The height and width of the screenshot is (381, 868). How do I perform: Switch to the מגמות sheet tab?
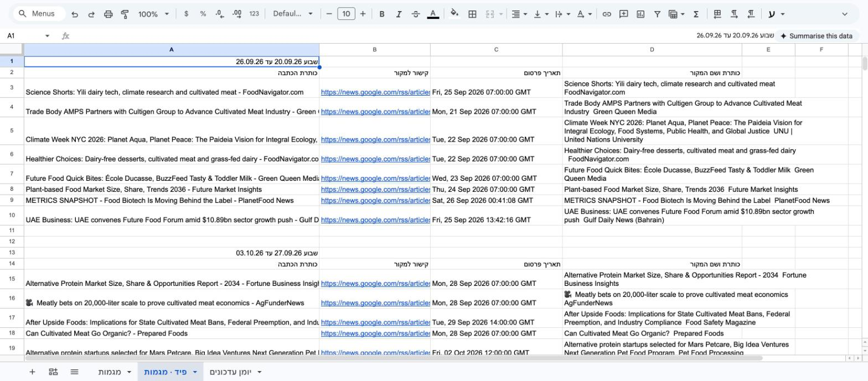pyautogui.click(x=115, y=372)
